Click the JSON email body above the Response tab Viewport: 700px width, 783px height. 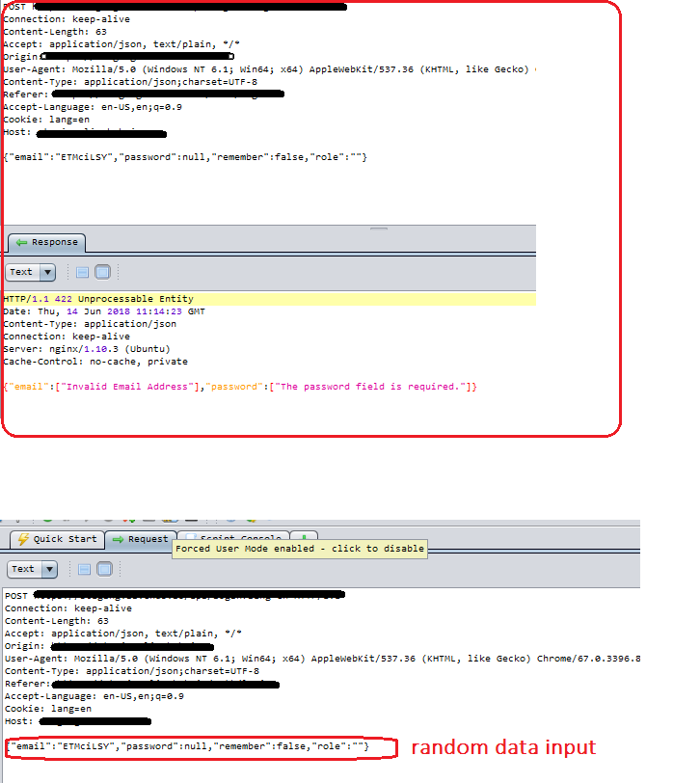[185, 157]
